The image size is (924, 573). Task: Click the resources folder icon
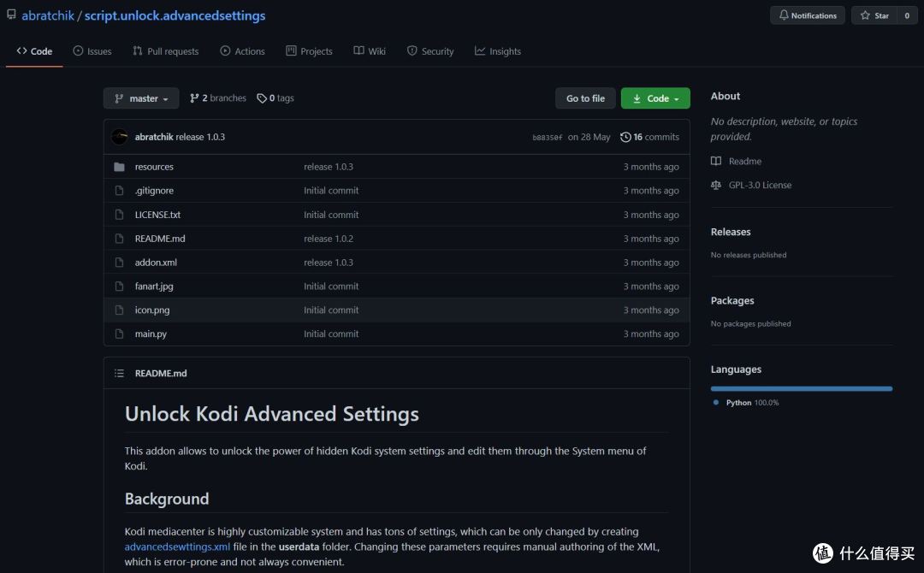pos(119,167)
